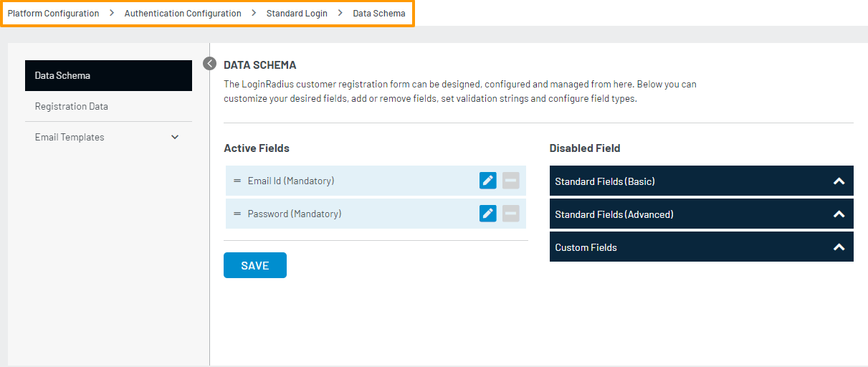Viewport: 868px width, 367px height.
Task: Click the remove icon for Email Id
Action: pyautogui.click(x=510, y=181)
